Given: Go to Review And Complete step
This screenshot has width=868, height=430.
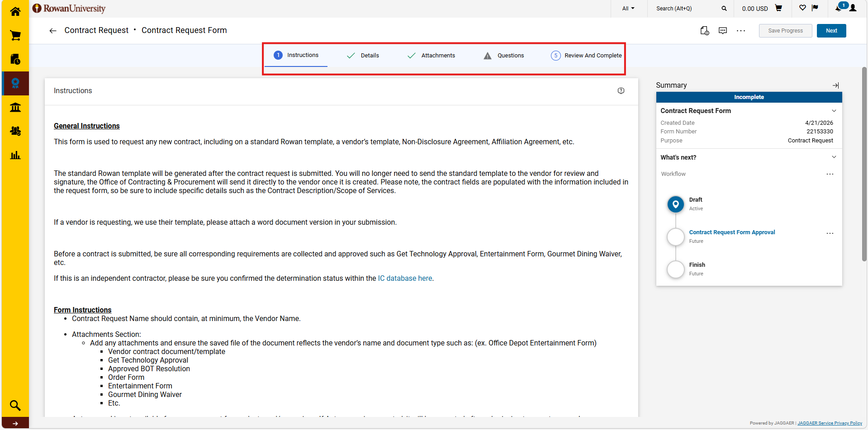Looking at the screenshot, I should click(586, 56).
